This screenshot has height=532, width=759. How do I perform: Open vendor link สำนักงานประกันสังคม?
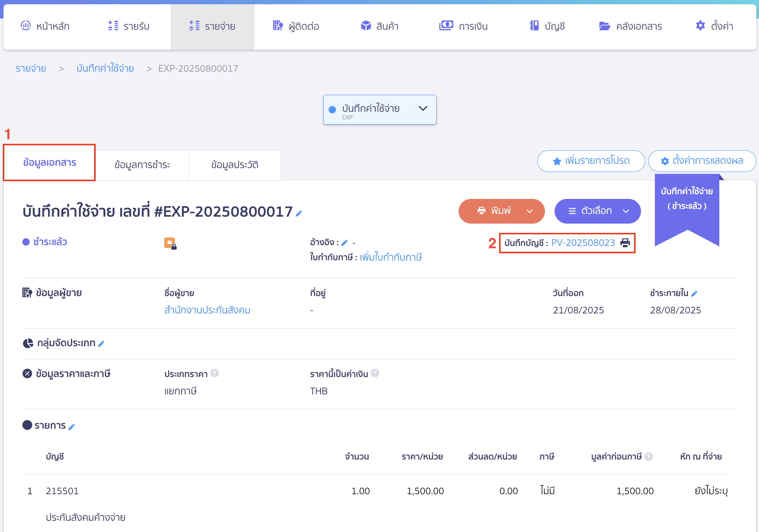[207, 310]
